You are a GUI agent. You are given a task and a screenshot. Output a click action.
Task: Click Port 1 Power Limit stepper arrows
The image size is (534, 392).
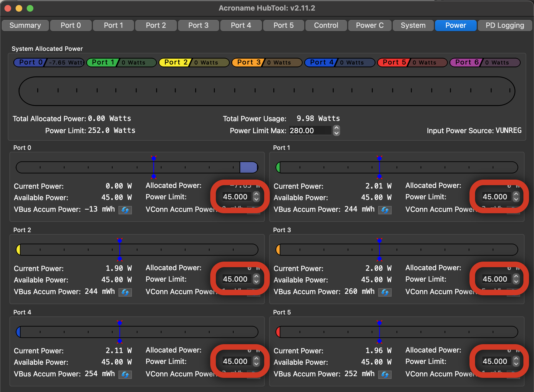[516, 197]
